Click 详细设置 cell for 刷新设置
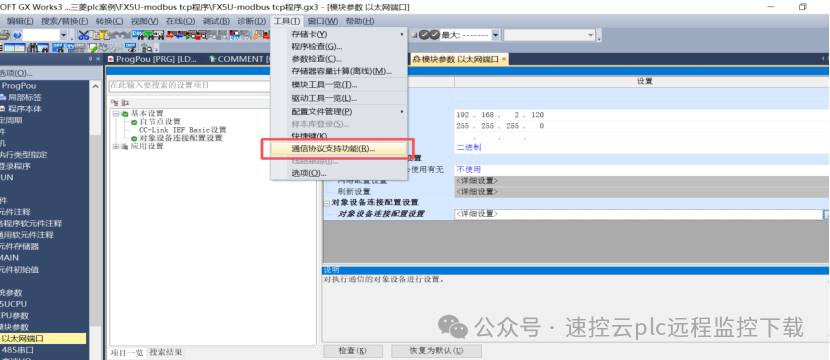This screenshot has width=830, height=360. pyautogui.click(x=642, y=192)
